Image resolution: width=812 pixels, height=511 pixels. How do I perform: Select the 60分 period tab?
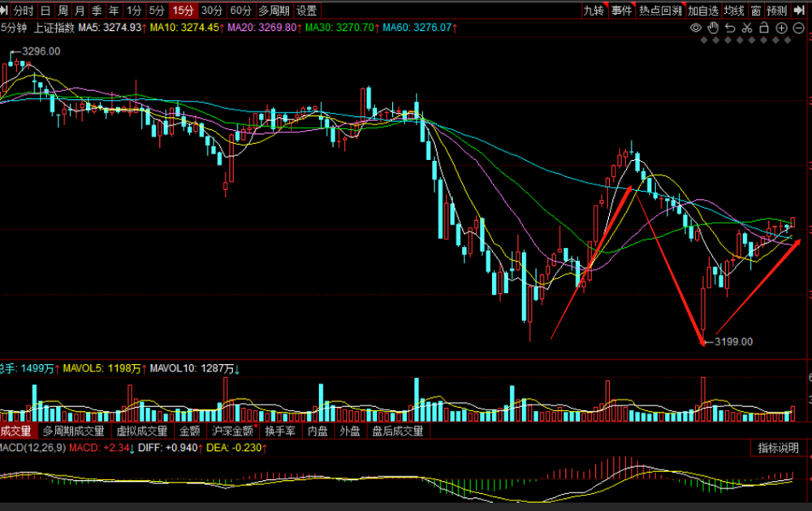[241, 11]
